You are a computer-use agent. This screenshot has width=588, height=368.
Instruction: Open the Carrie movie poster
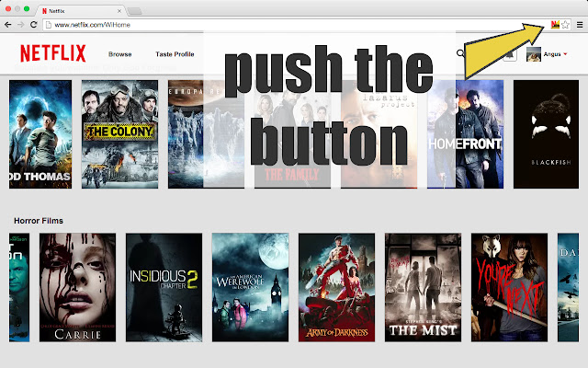[77, 287]
